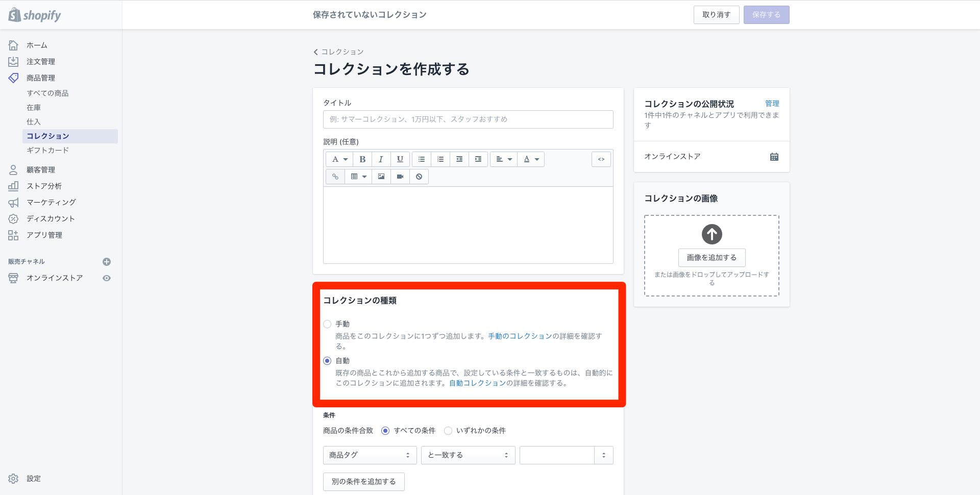Viewport: 980px width, 495px height.
Task: Insert a bulleted list in the description
Action: tap(421, 159)
